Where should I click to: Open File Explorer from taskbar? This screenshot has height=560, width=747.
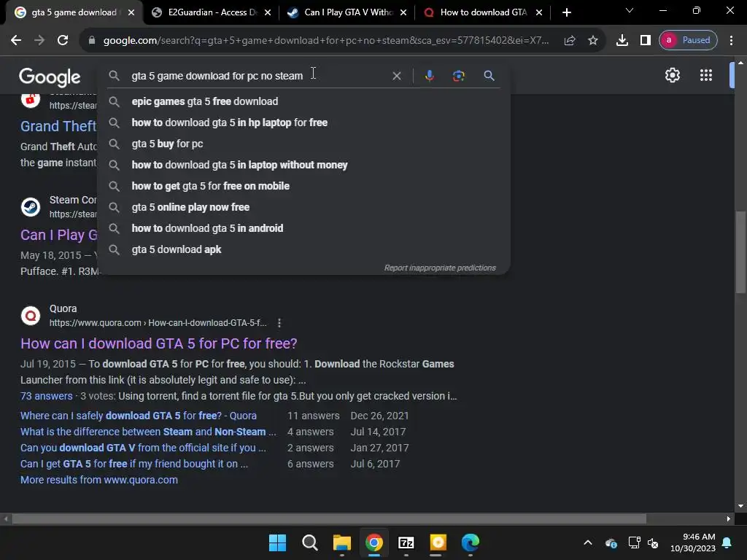point(341,542)
